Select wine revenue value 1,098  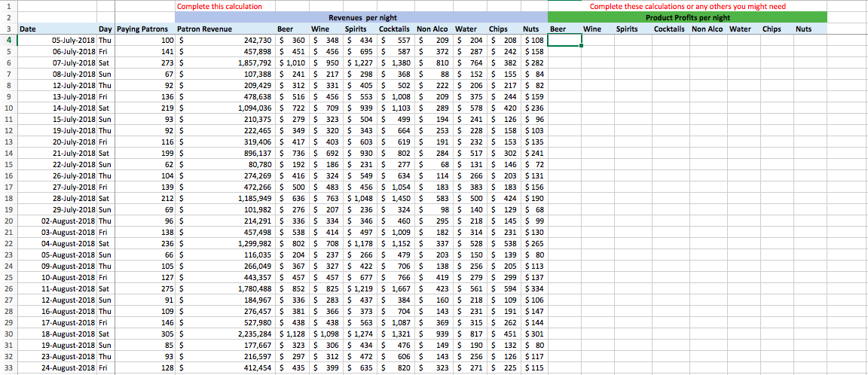coord(327,334)
